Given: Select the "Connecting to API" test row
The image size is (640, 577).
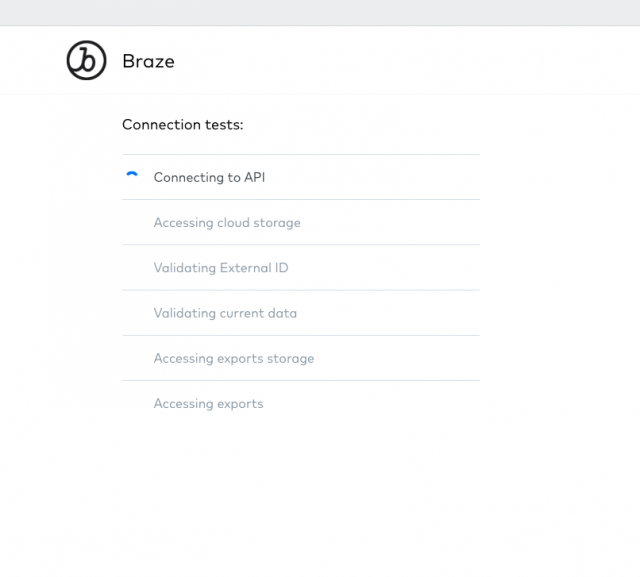Looking at the screenshot, I should pos(209,177).
